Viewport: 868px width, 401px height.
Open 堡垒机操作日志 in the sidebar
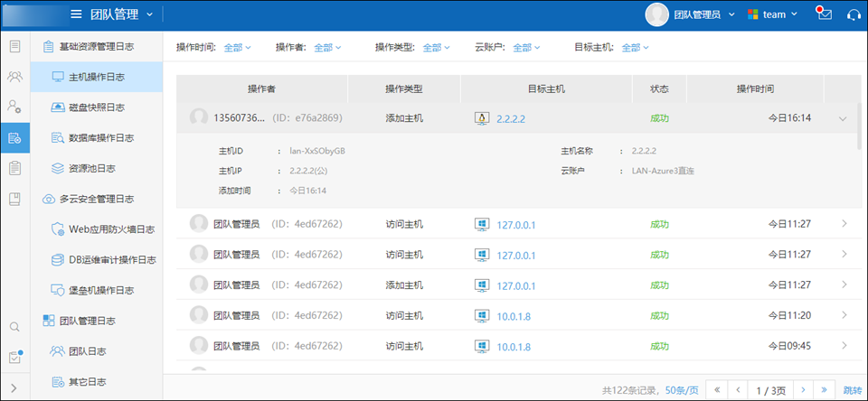click(x=97, y=290)
